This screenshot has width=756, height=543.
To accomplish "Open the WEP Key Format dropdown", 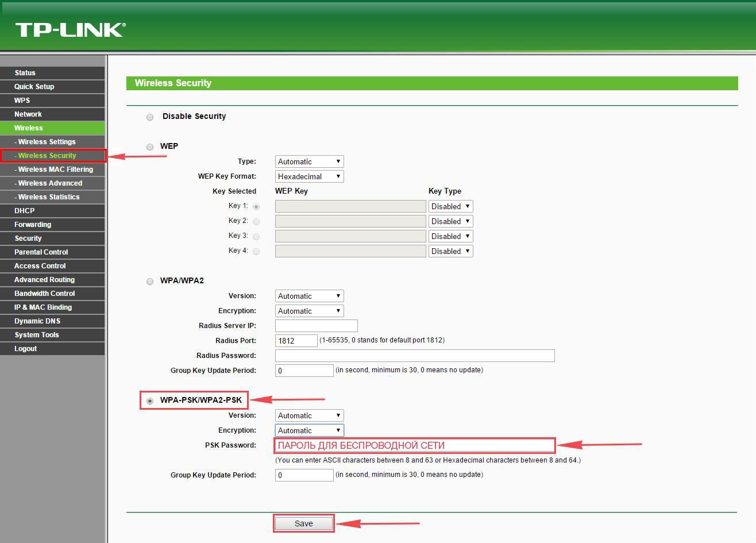I will [x=310, y=176].
